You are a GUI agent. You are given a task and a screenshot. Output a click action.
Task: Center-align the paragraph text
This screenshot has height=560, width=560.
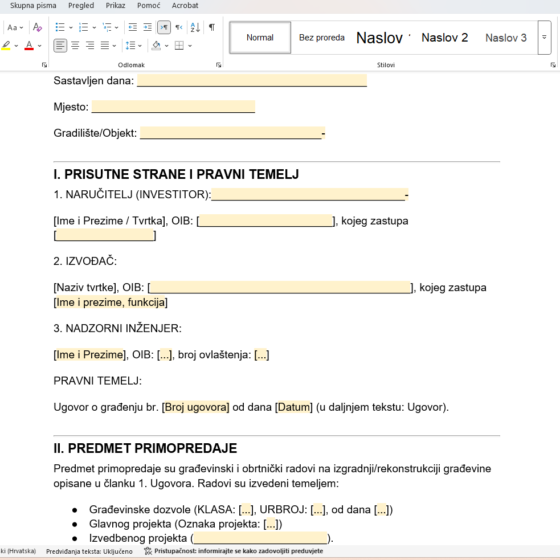point(75,45)
